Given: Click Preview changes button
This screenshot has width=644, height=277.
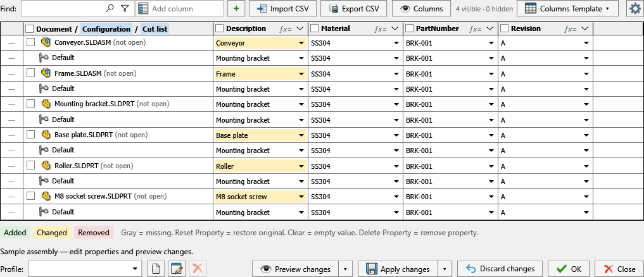Looking at the screenshot, I should tap(296, 269).
